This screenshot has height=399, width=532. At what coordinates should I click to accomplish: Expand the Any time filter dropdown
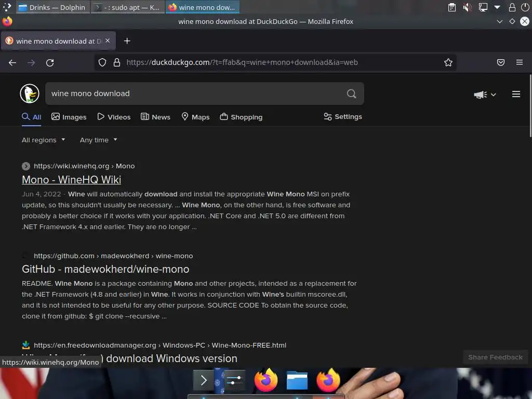98,140
